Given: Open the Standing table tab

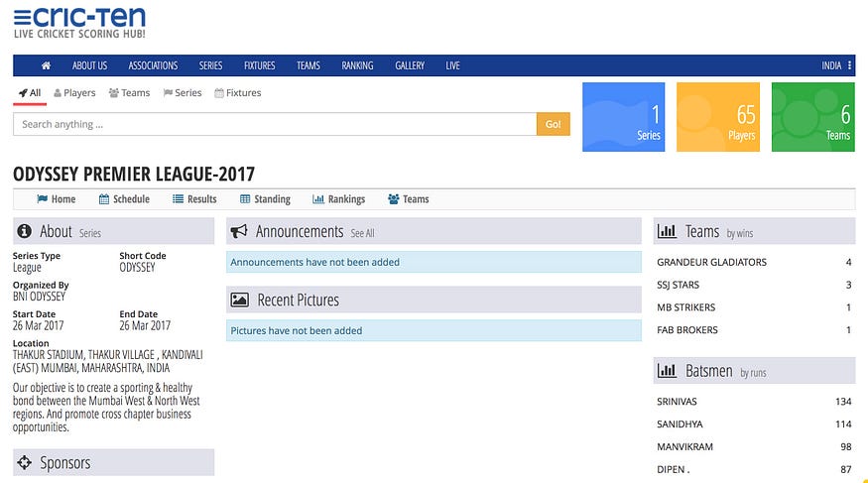Looking at the screenshot, I should (x=265, y=199).
